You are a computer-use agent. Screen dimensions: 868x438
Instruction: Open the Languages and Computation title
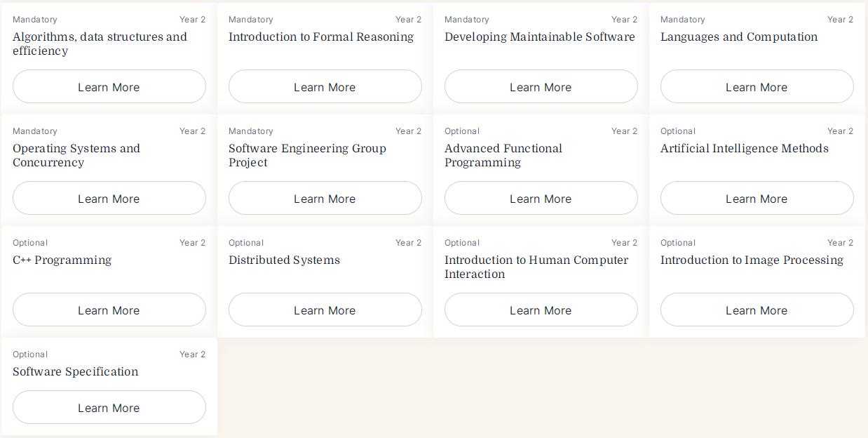tap(739, 37)
